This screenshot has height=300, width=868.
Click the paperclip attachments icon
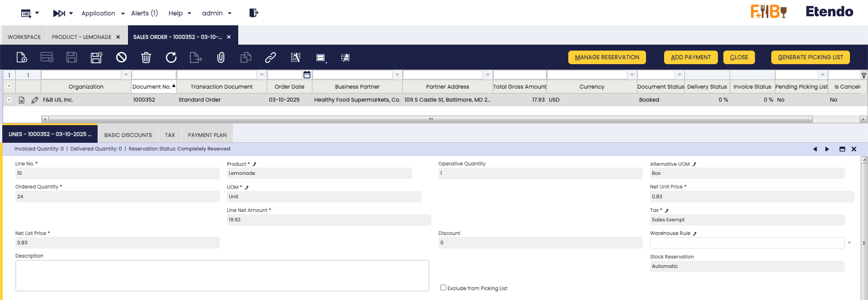[221, 57]
